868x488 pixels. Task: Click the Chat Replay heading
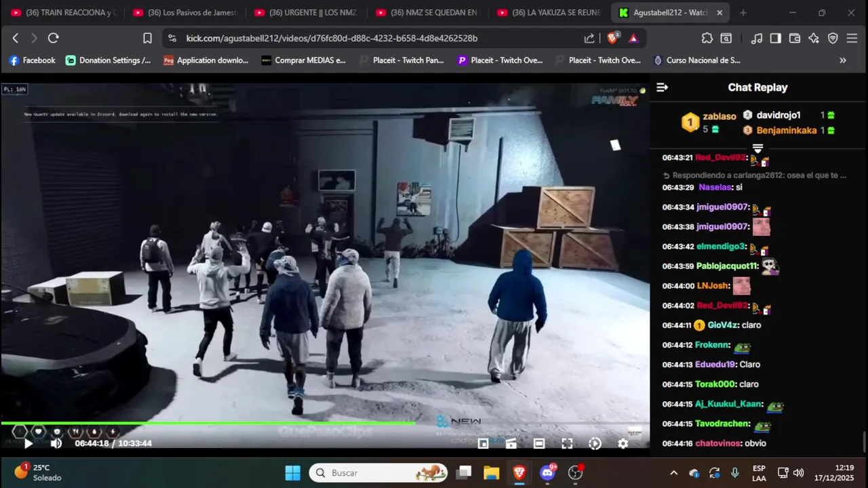pyautogui.click(x=757, y=87)
